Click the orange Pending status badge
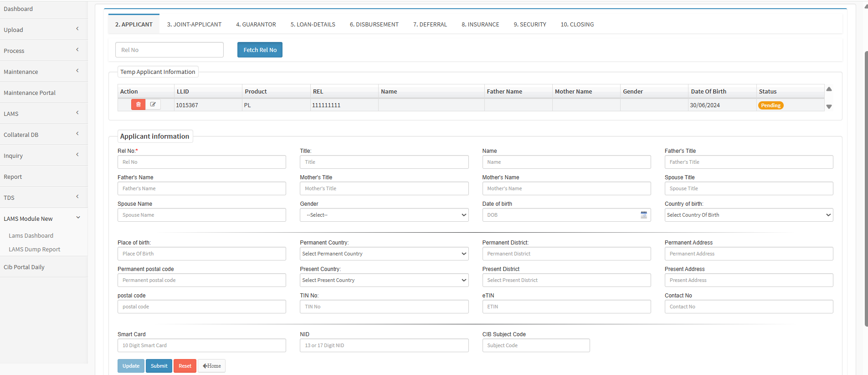 pyautogui.click(x=770, y=105)
